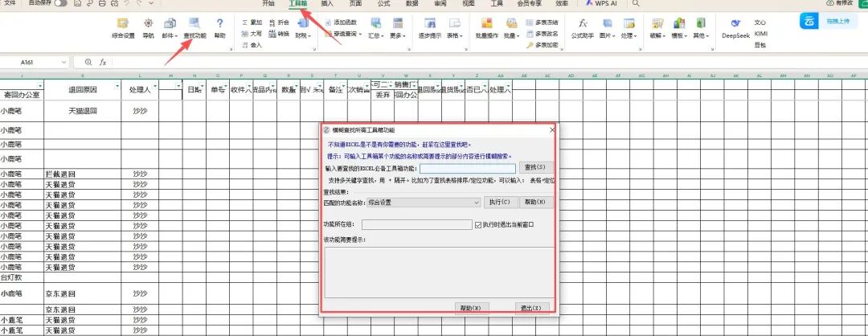
Task: Open the 帮助 question-mark icon in ribbon
Action: (x=219, y=27)
